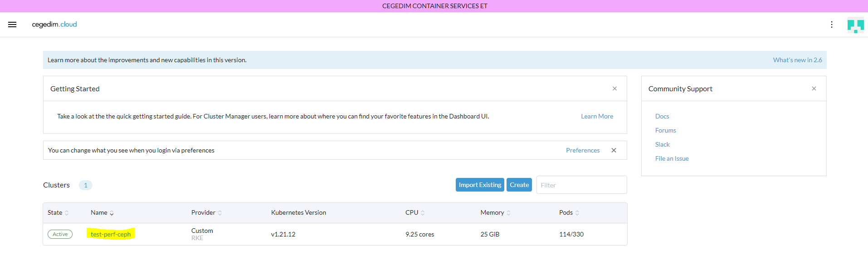Click the 114/330 pods value

pos(571,234)
